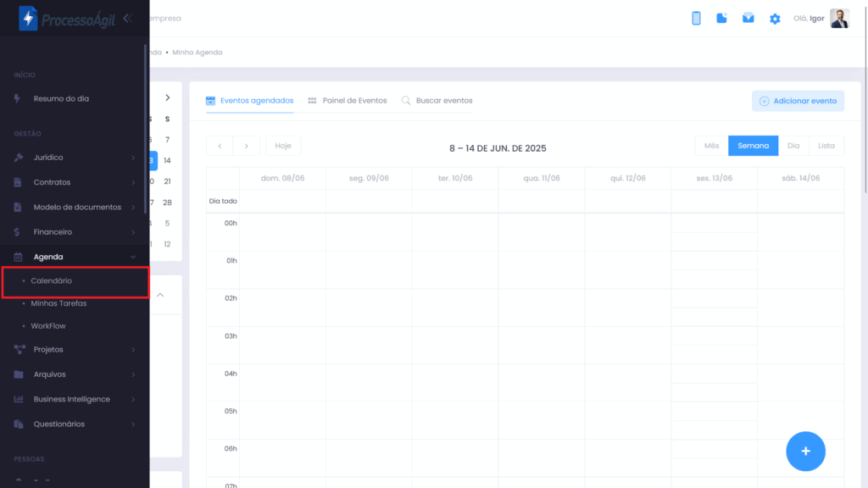Viewport: 868px width, 488px height.
Task: Click the ter. 10/06 column header
Action: coord(455,178)
